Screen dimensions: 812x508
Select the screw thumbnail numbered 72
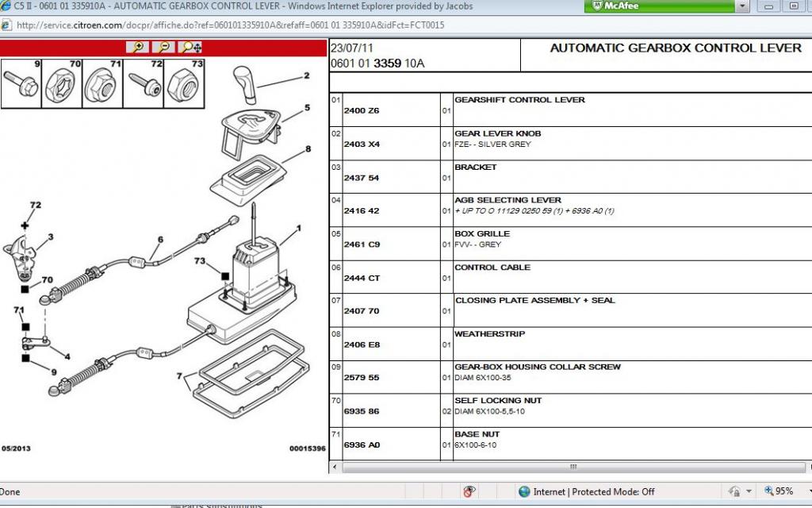point(144,83)
